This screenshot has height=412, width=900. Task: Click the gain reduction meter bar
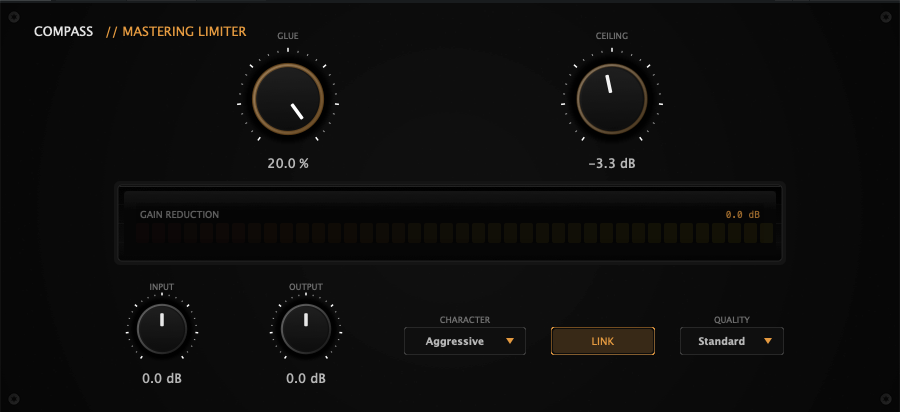coord(455,234)
